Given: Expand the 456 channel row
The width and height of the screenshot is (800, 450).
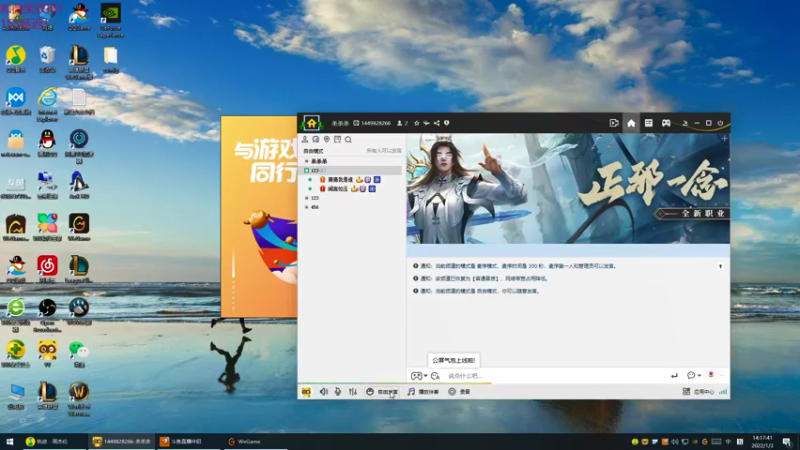Looking at the screenshot, I should point(307,207).
